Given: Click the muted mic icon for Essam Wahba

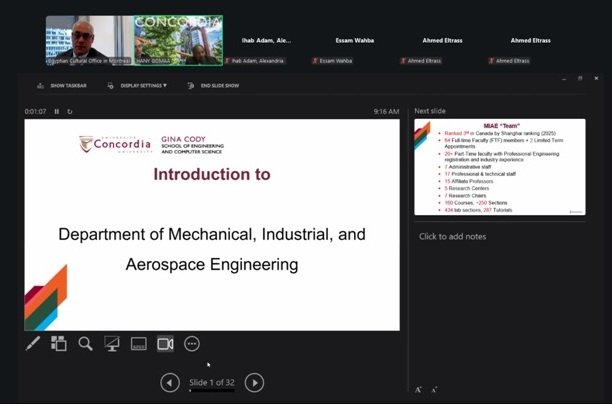Looking at the screenshot, I should point(315,61).
